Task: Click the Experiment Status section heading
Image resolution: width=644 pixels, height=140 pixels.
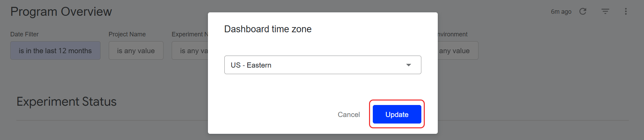Action: click(67, 102)
